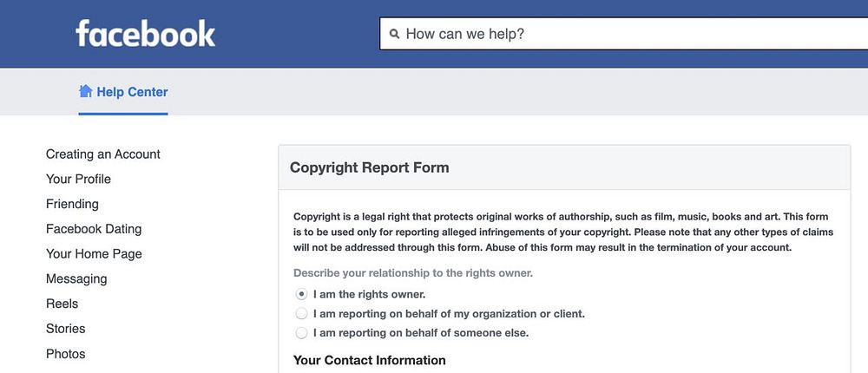This screenshot has height=373, width=868.
Task: Click the Your Contact Information heading
Action: [369, 360]
